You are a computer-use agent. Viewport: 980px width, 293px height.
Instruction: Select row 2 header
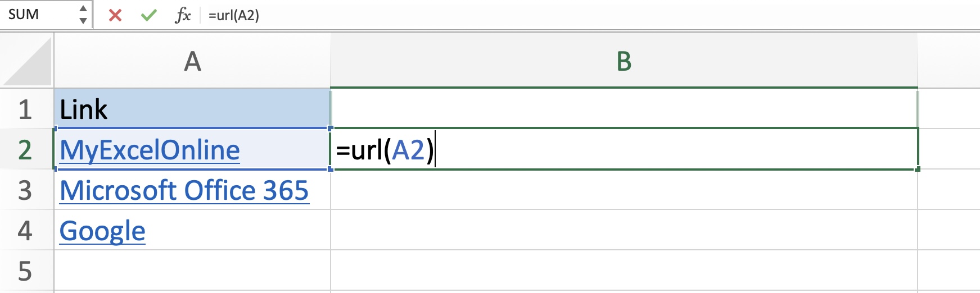click(x=26, y=149)
